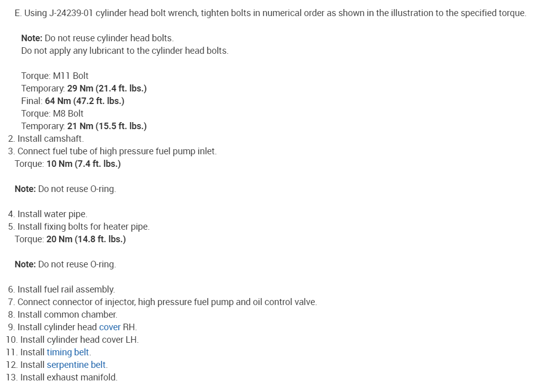This screenshot has height=392, width=546.
Task: Click the "Torque: M11 Bolt" heading
Action: [55, 76]
